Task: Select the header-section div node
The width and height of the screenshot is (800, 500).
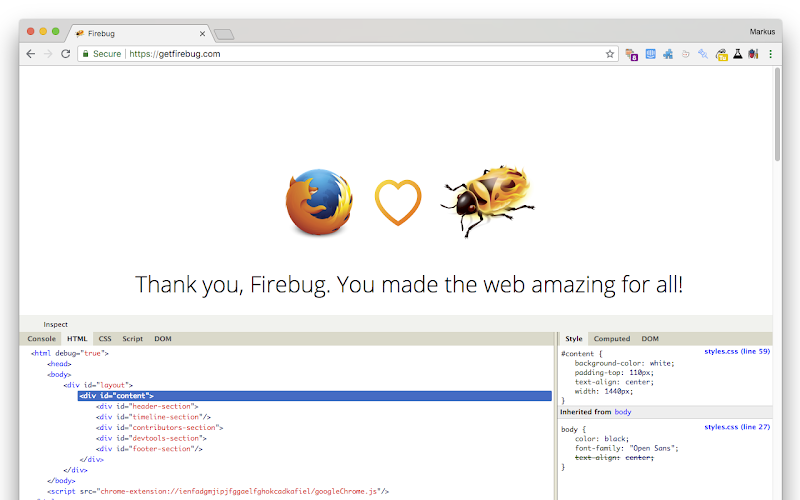Action: (x=147, y=407)
